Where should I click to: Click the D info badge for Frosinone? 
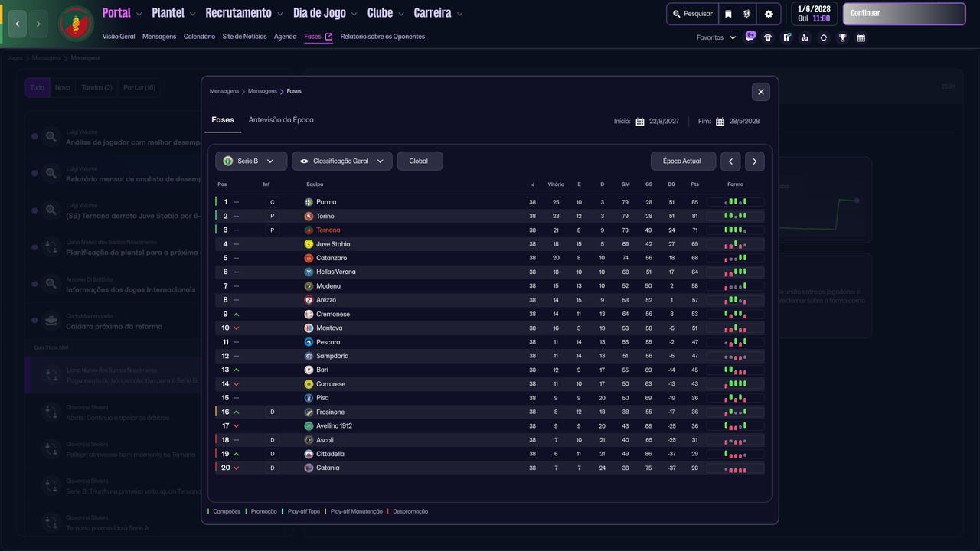[x=272, y=412]
